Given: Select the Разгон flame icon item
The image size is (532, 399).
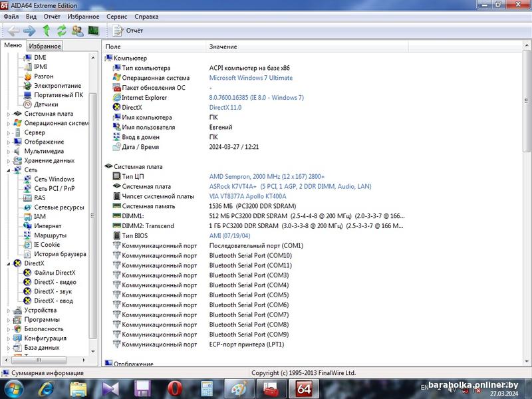Looking at the screenshot, I should [27, 76].
